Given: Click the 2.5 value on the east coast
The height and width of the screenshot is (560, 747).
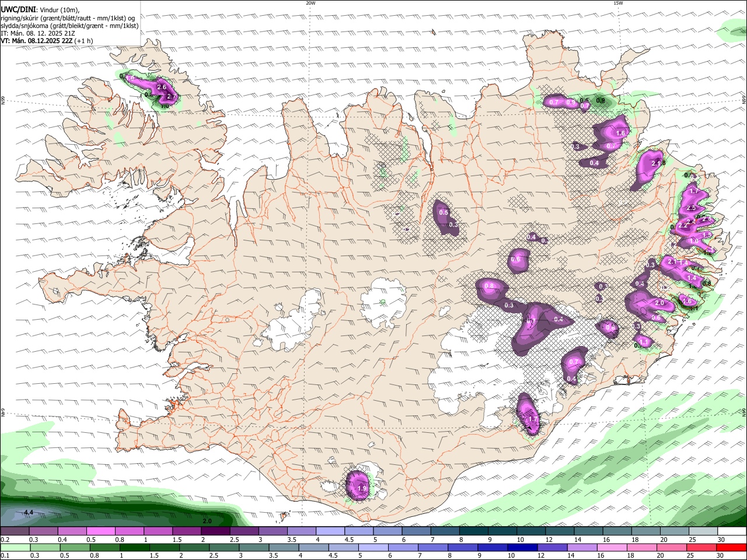Looking at the screenshot, I should pos(692,208).
